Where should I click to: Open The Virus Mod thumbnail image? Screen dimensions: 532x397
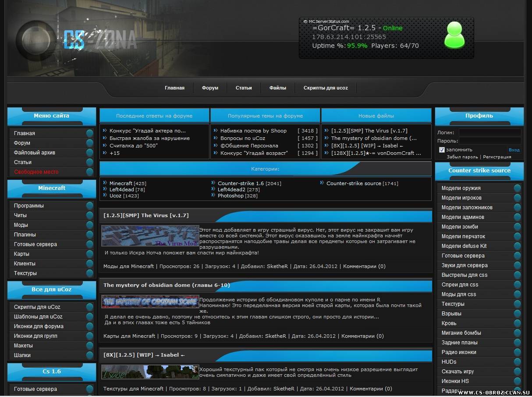[x=150, y=236]
